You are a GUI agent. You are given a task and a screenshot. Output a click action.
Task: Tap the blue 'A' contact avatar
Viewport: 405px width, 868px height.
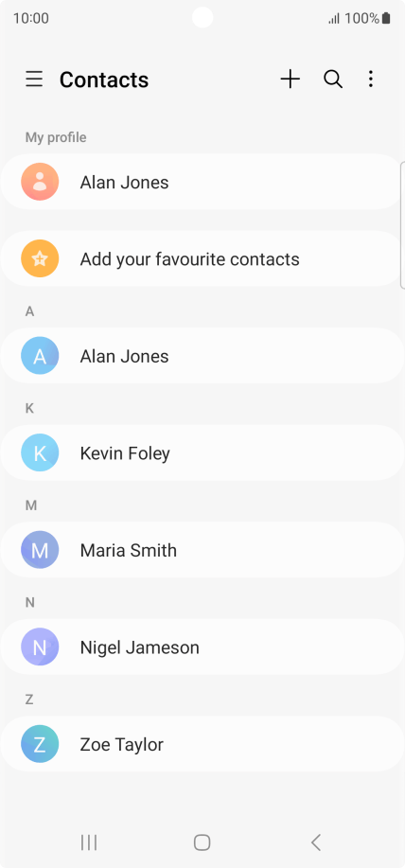coord(40,356)
